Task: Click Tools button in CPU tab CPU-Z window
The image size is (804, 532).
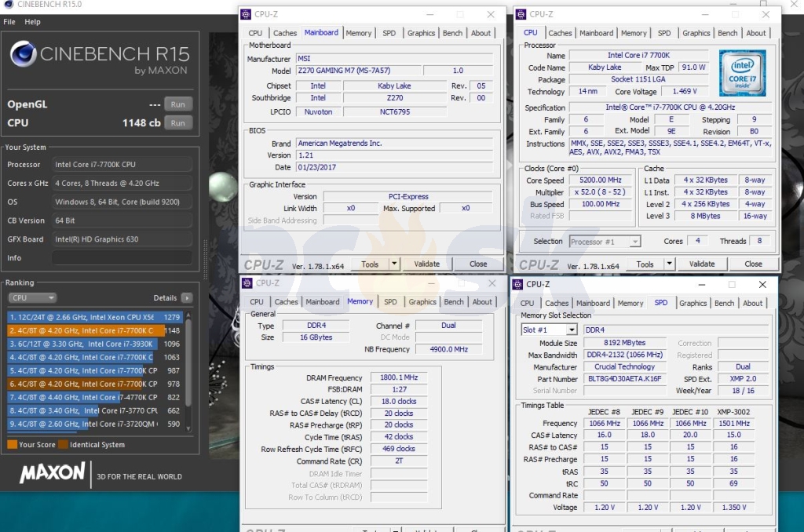Action: click(x=645, y=264)
